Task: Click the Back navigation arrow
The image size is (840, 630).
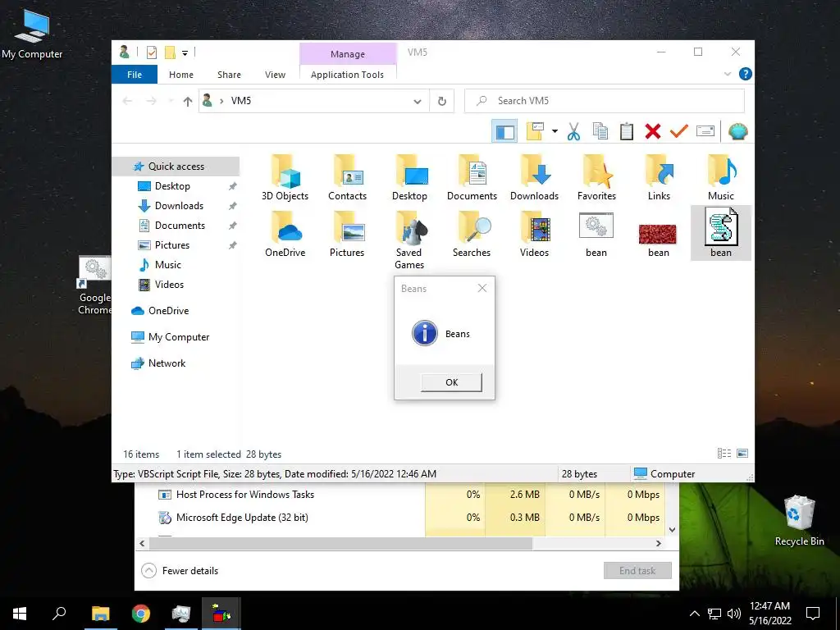Action: (x=127, y=101)
